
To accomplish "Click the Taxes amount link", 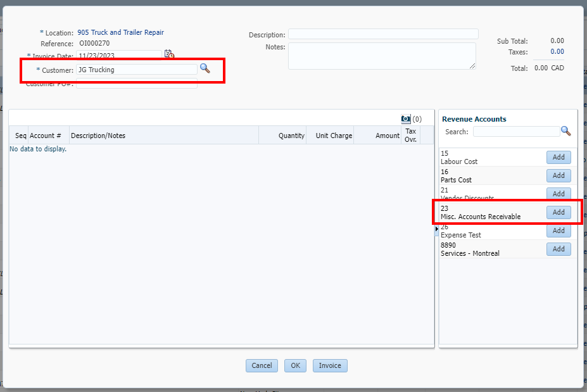I will 557,52.
